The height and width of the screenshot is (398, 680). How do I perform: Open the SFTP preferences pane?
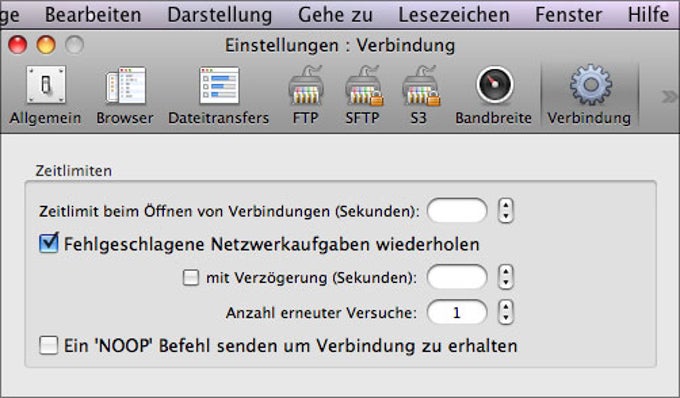[x=363, y=96]
